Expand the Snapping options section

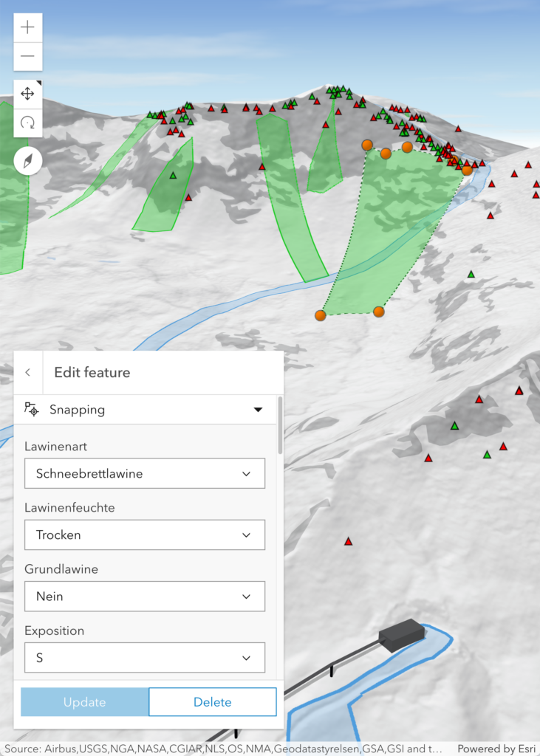point(258,409)
